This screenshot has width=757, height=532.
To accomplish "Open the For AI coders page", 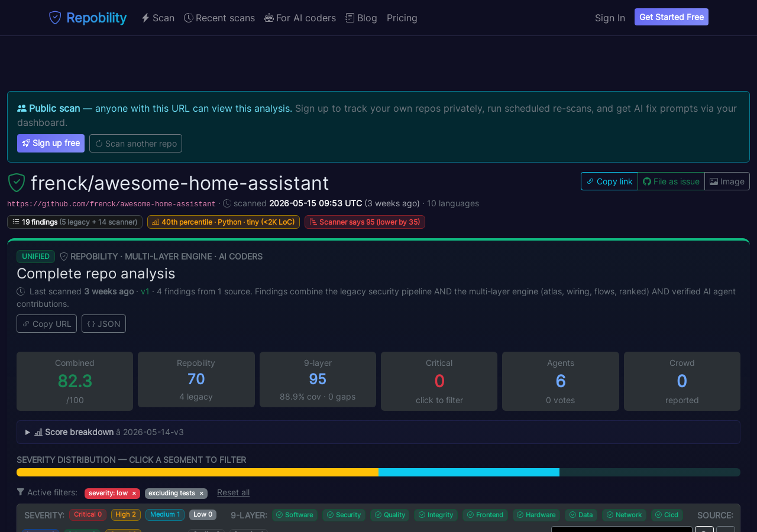I will (x=300, y=18).
